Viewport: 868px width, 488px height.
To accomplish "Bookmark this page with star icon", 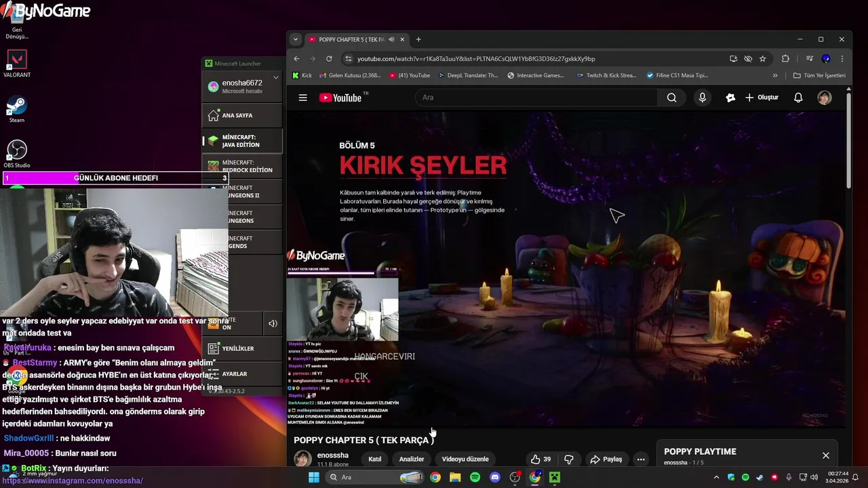I will (763, 59).
